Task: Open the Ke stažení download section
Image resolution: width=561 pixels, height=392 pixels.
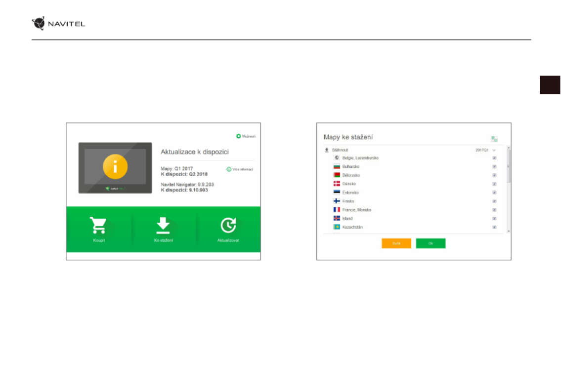Action: [x=164, y=230]
